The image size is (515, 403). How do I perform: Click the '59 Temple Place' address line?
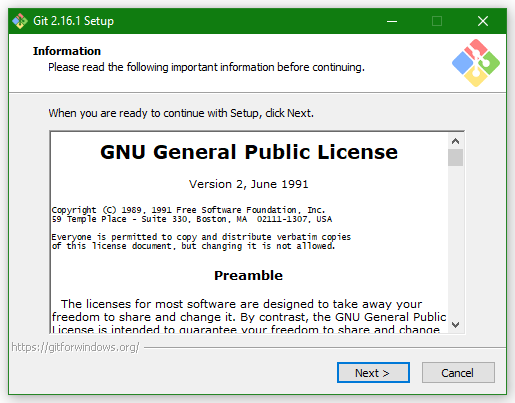192,219
